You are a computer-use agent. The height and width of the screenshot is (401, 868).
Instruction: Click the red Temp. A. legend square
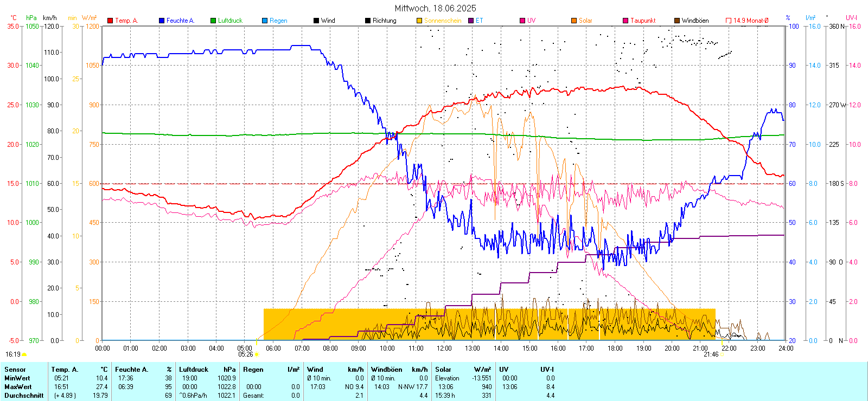pyautogui.click(x=110, y=21)
